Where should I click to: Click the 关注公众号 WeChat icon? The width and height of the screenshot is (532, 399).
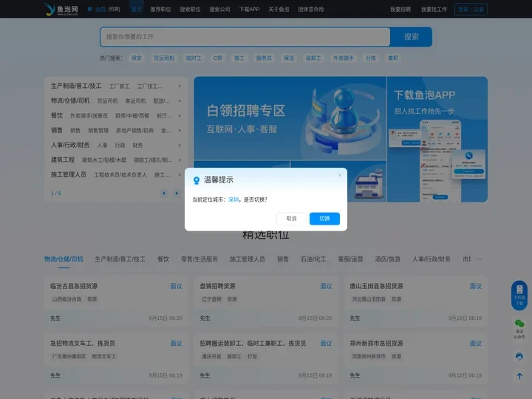pyautogui.click(x=519, y=328)
